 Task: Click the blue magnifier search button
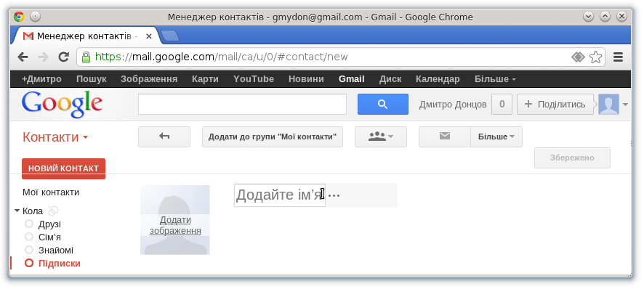[383, 105]
